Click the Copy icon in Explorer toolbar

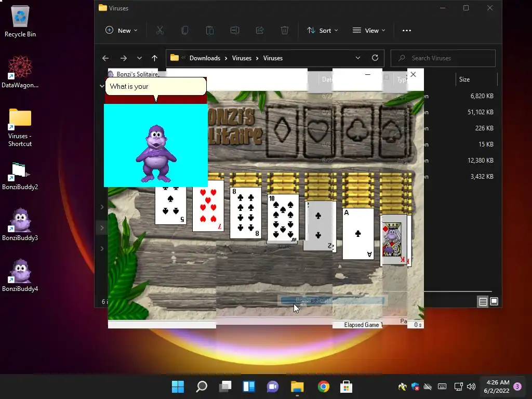click(185, 31)
